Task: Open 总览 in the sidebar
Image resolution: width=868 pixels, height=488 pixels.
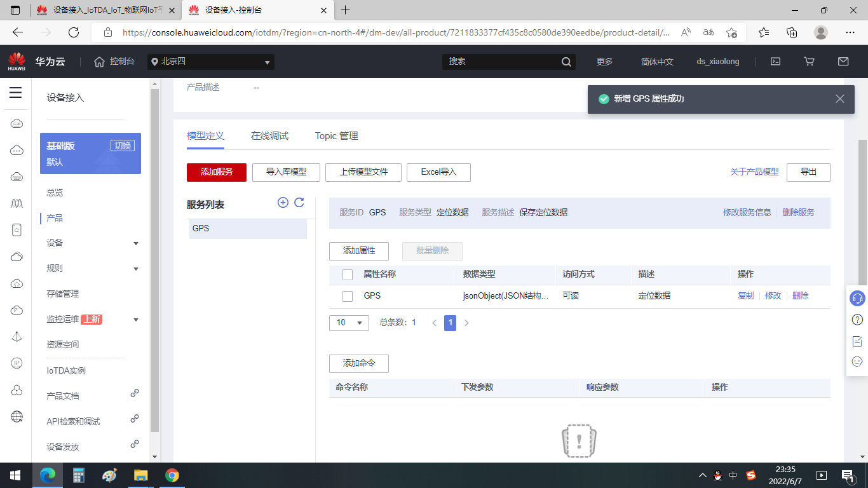Action: [55, 193]
